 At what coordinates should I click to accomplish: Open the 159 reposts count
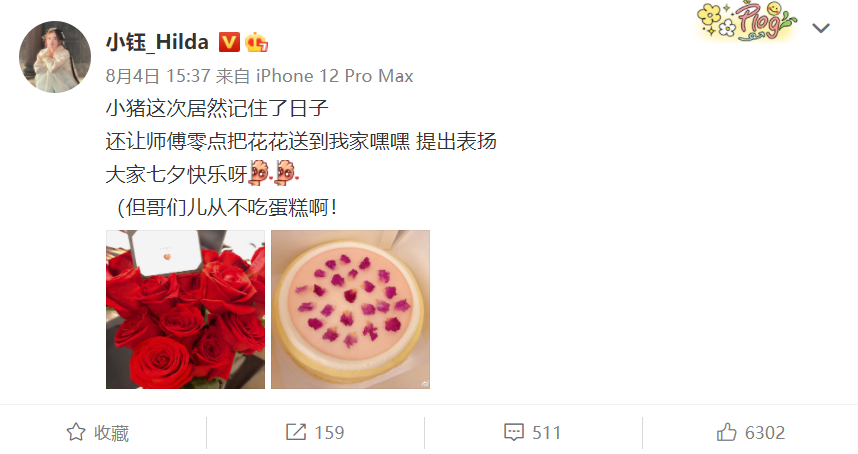329,433
